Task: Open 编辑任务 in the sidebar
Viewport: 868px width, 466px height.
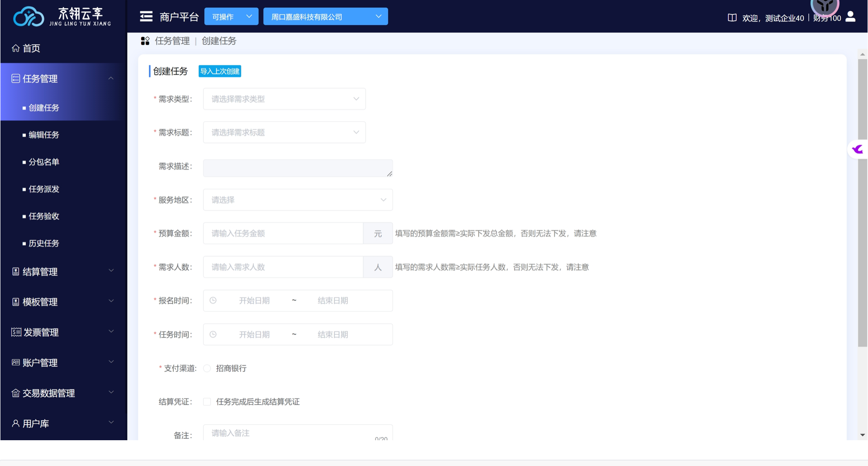Action: 44,135
